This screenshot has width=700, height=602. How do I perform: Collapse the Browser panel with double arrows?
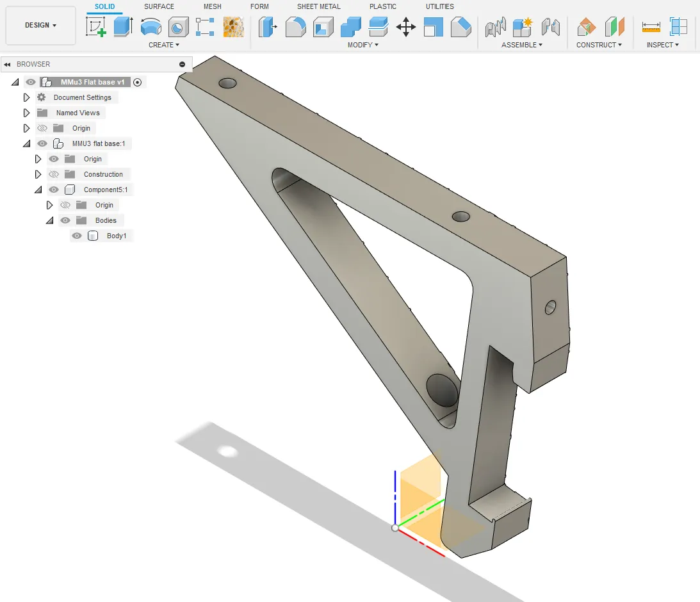pos(7,64)
